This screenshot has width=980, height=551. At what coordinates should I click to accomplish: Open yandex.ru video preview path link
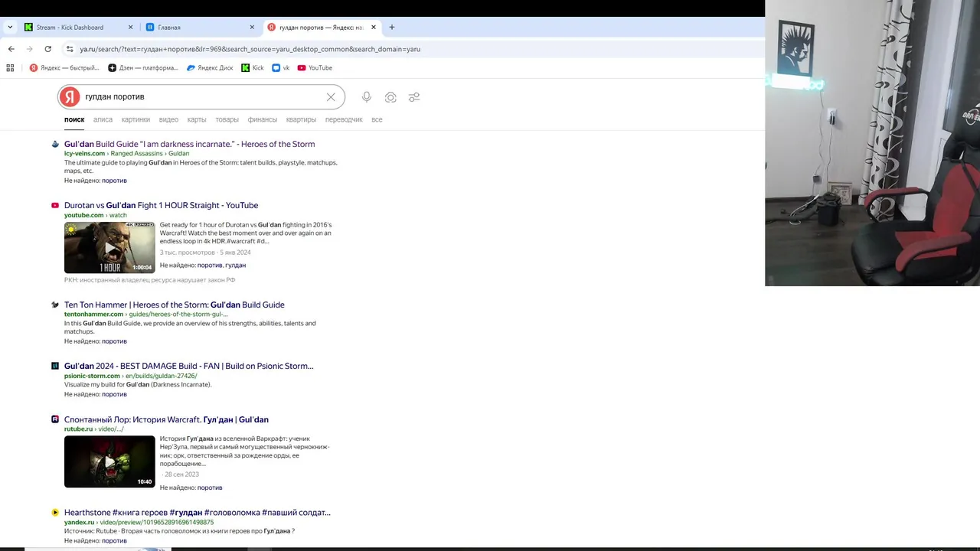(x=139, y=523)
